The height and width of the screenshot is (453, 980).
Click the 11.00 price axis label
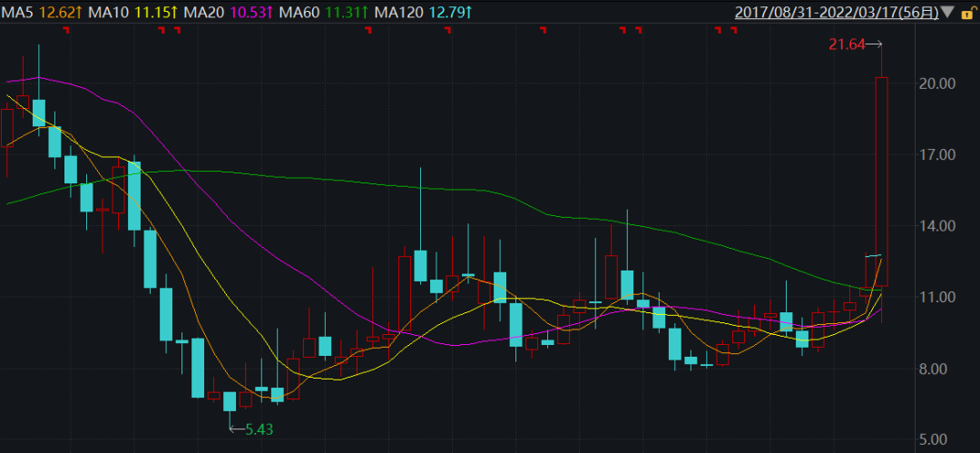point(936,298)
